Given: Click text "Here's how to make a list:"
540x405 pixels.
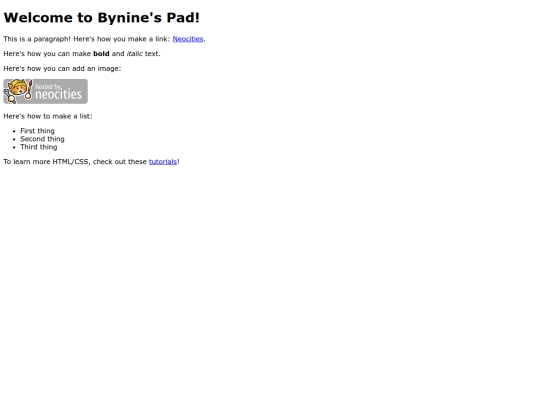Looking at the screenshot, I should coord(48,116).
